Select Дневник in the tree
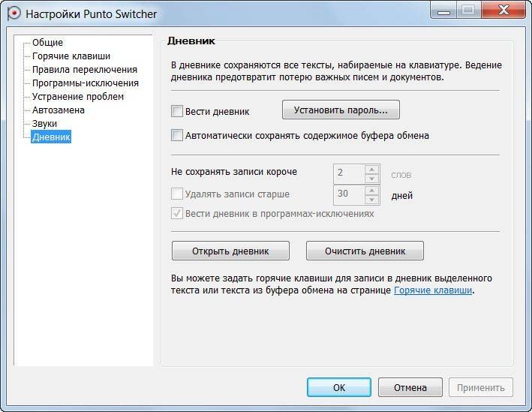The image size is (532, 412). pos(51,137)
